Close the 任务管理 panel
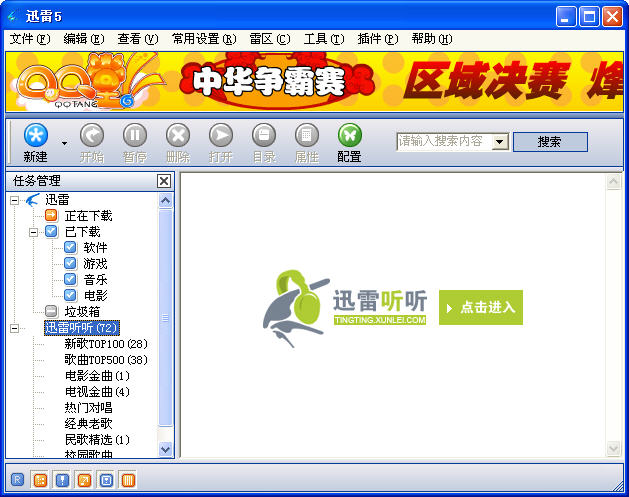The image size is (629, 497). point(164,181)
